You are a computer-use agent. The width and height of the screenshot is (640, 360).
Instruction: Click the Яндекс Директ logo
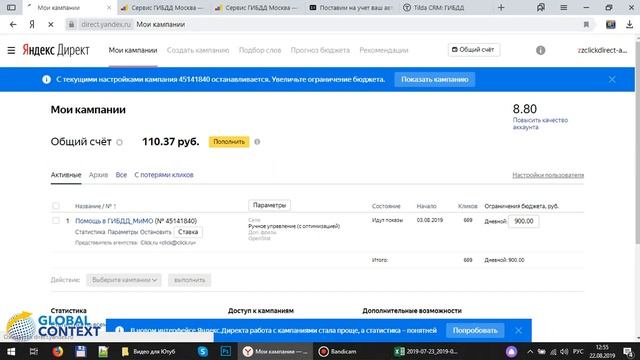pyautogui.click(x=56, y=50)
